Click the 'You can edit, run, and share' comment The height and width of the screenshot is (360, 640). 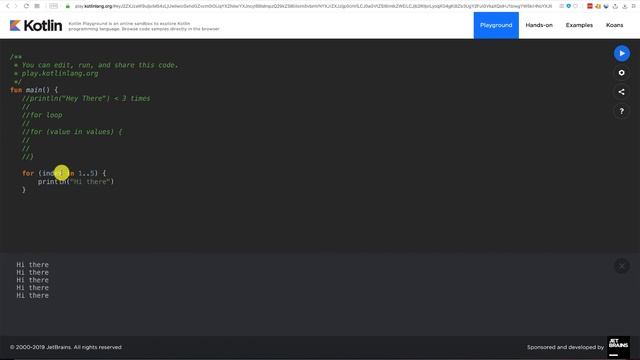click(96, 65)
